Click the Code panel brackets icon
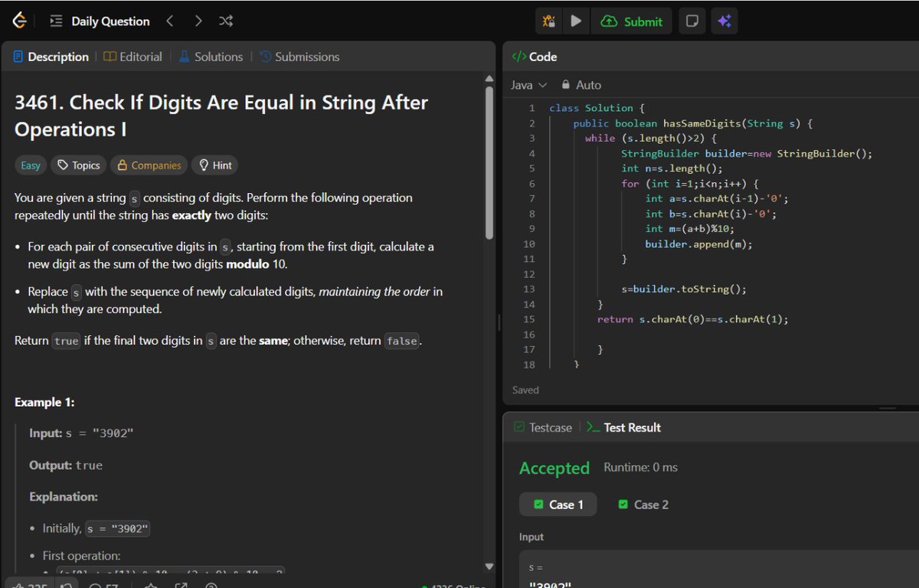The width and height of the screenshot is (919, 588). [x=518, y=57]
